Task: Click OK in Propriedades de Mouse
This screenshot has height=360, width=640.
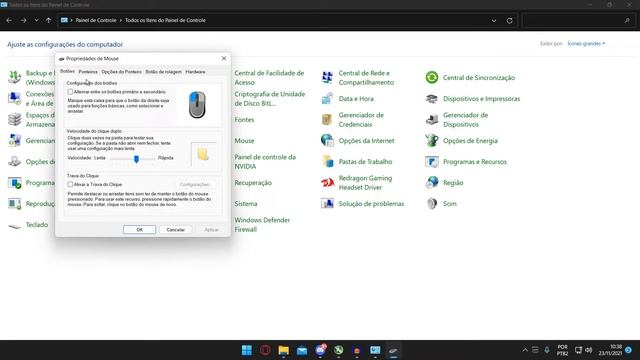Action: [x=140, y=230]
